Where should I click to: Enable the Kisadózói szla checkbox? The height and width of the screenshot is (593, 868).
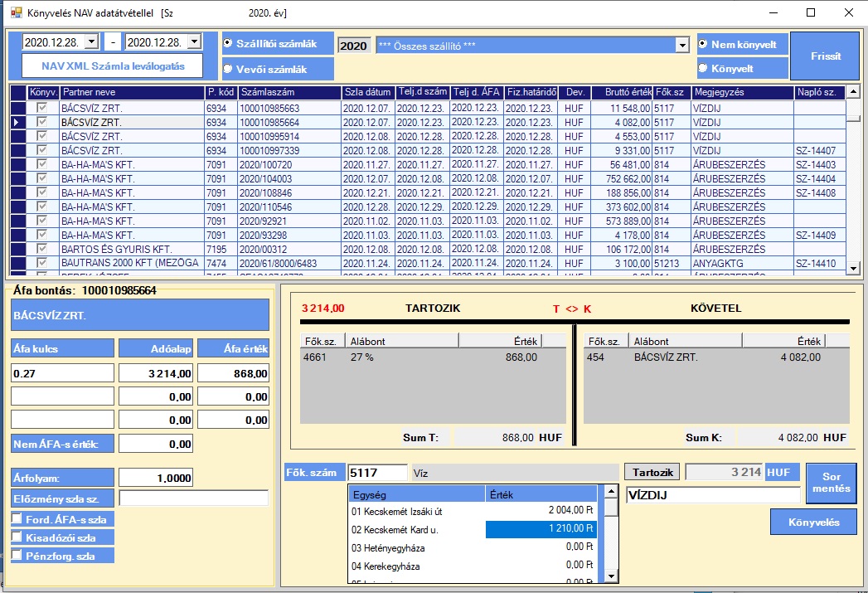[x=17, y=537]
